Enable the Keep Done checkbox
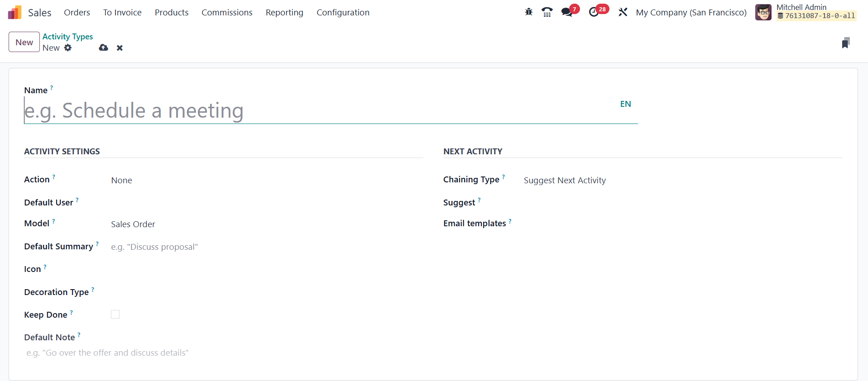Image resolution: width=868 pixels, height=381 pixels. pyautogui.click(x=115, y=314)
